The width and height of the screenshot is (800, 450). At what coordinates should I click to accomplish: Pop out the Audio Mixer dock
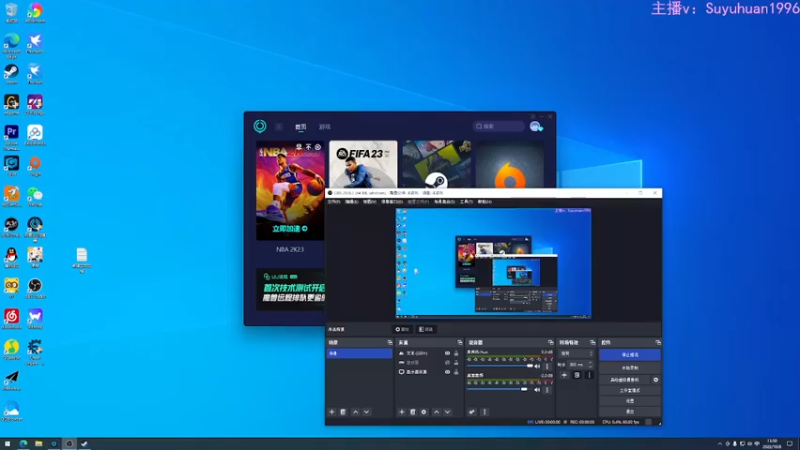point(551,342)
